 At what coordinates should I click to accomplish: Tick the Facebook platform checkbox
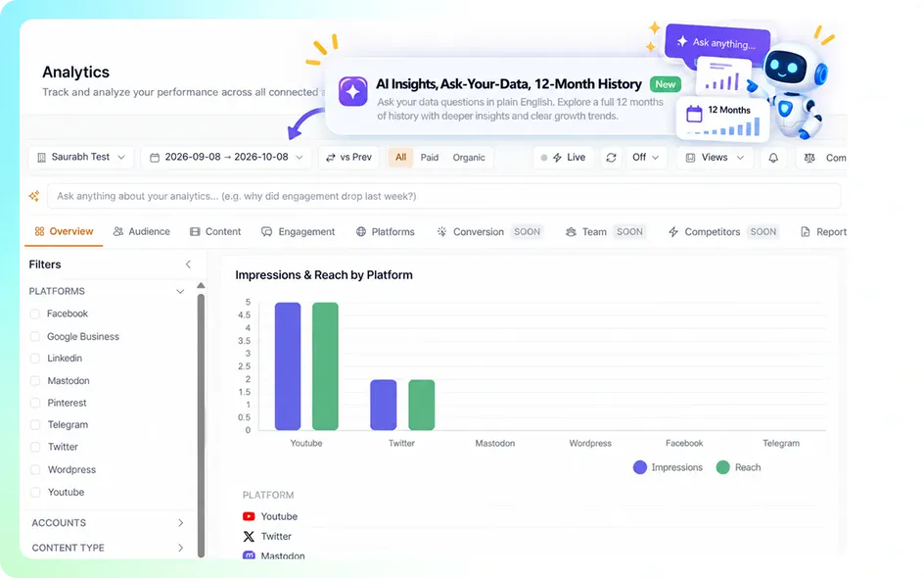[x=35, y=313]
